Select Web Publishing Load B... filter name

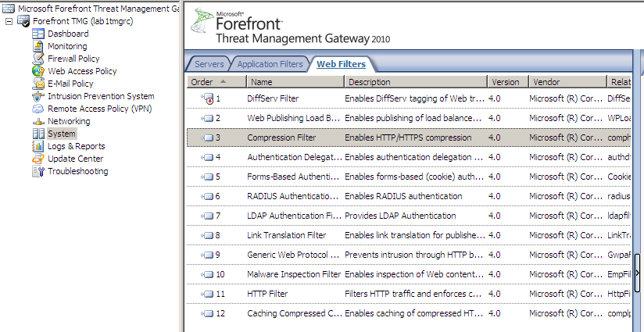294,118
